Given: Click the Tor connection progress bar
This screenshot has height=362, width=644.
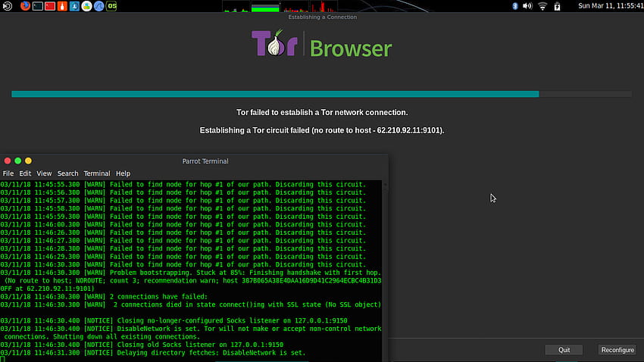Looking at the screenshot, I should pos(321,94).
